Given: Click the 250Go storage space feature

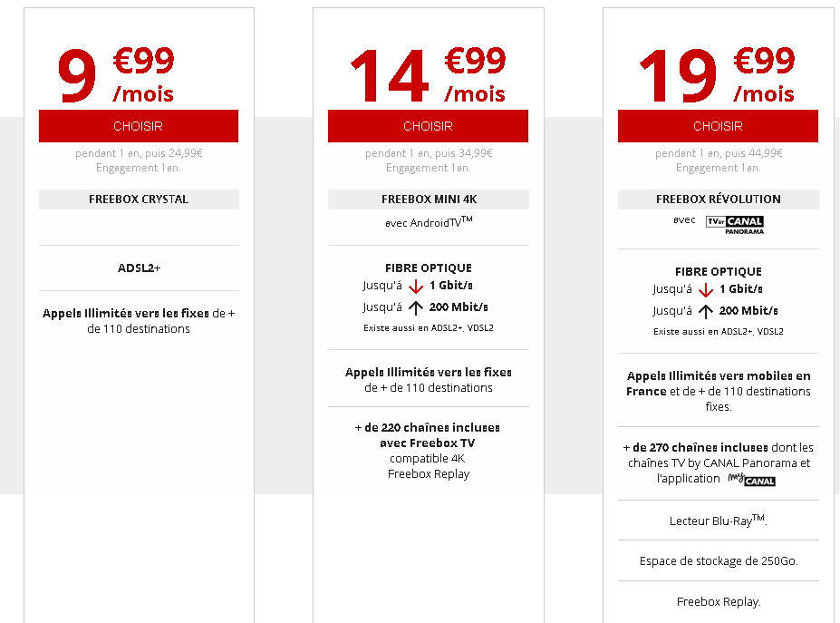Looking at the screenshot, I should (x=718, y=561).
